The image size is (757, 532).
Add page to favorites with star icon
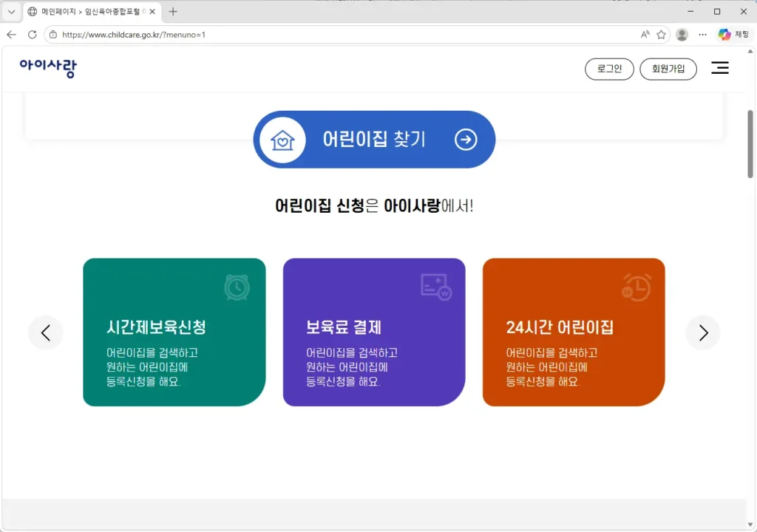[662, 35]
